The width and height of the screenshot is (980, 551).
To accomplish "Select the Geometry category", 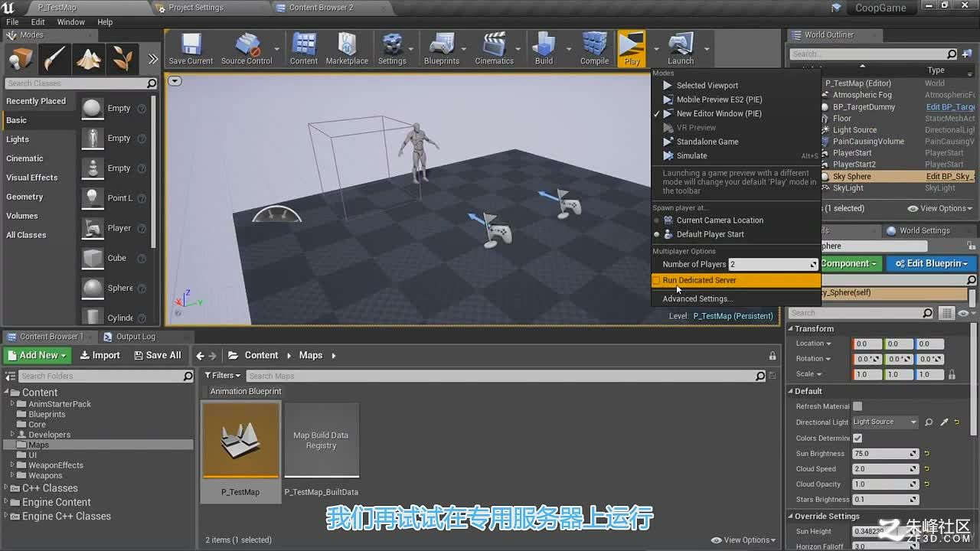I will pyautogui.click(x=24, y=197).
